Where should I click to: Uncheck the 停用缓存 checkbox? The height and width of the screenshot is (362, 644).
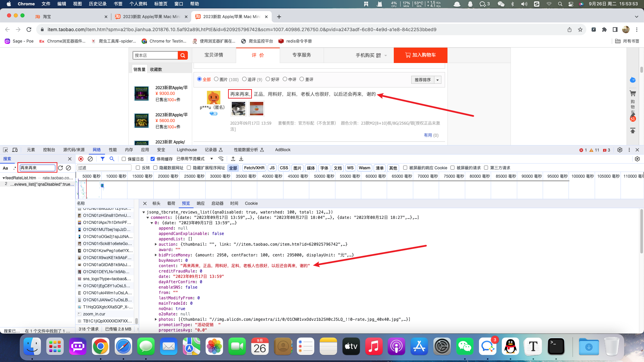tap(153, 159)
